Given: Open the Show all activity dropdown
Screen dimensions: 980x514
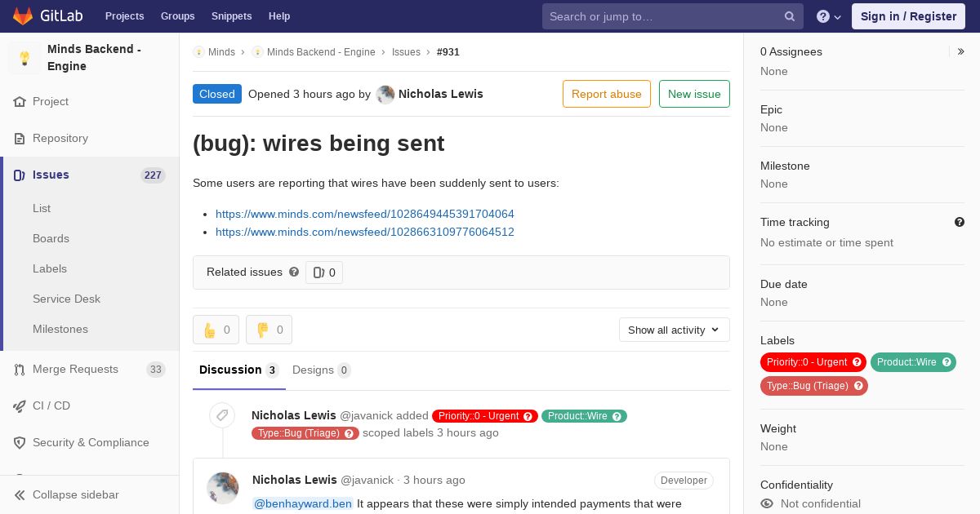Looking at the screenshot, I should click(x=675, y=330).
